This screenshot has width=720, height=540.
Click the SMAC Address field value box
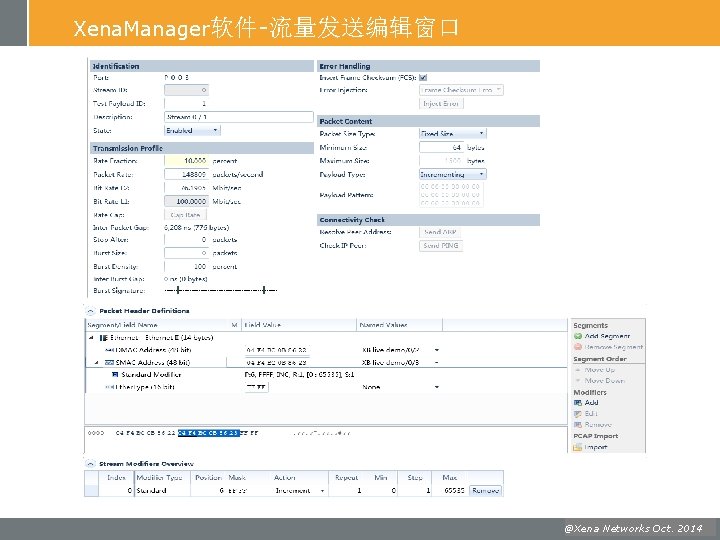click(277, 362)
